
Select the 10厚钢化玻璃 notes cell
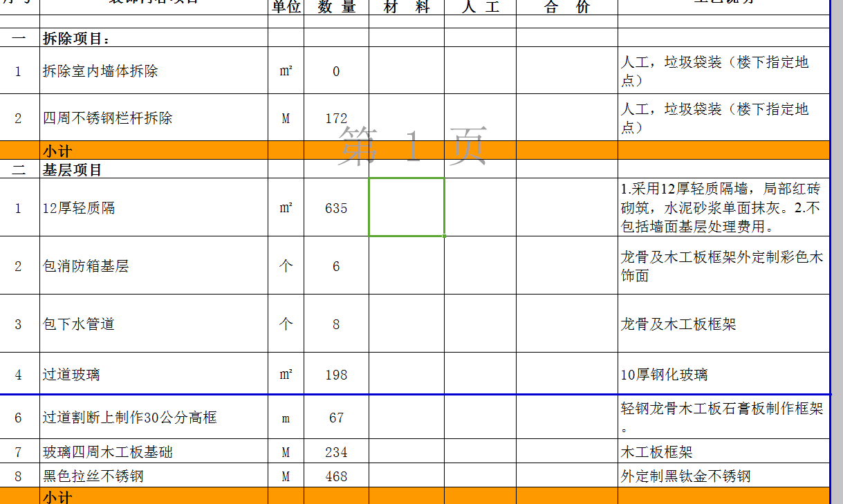tap(723, 375)
